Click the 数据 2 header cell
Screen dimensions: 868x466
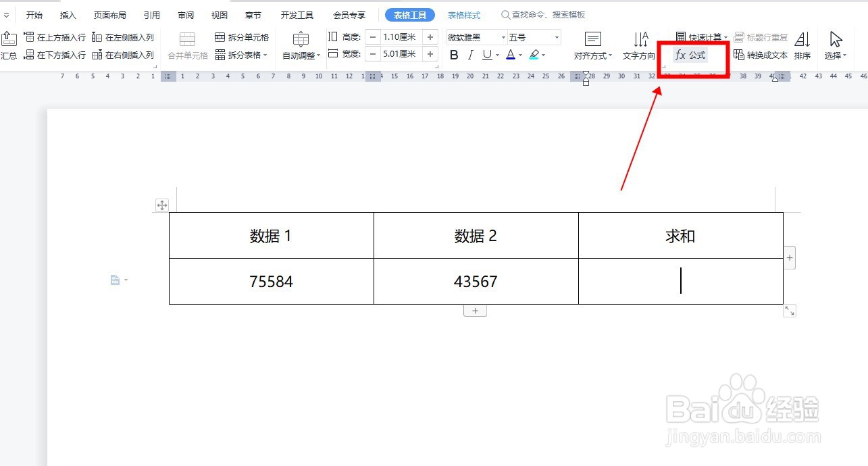click(476, 236)
